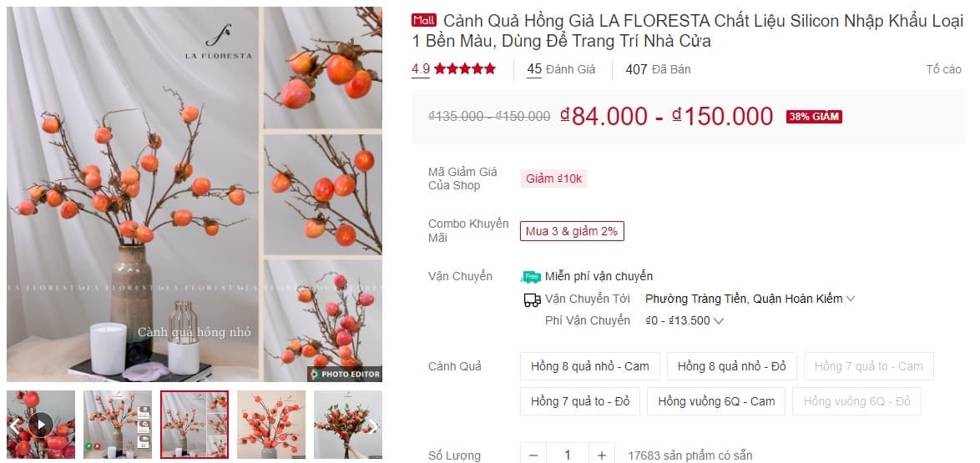Claim the Giảm ₫10k shop voucher

pos(553,179)
